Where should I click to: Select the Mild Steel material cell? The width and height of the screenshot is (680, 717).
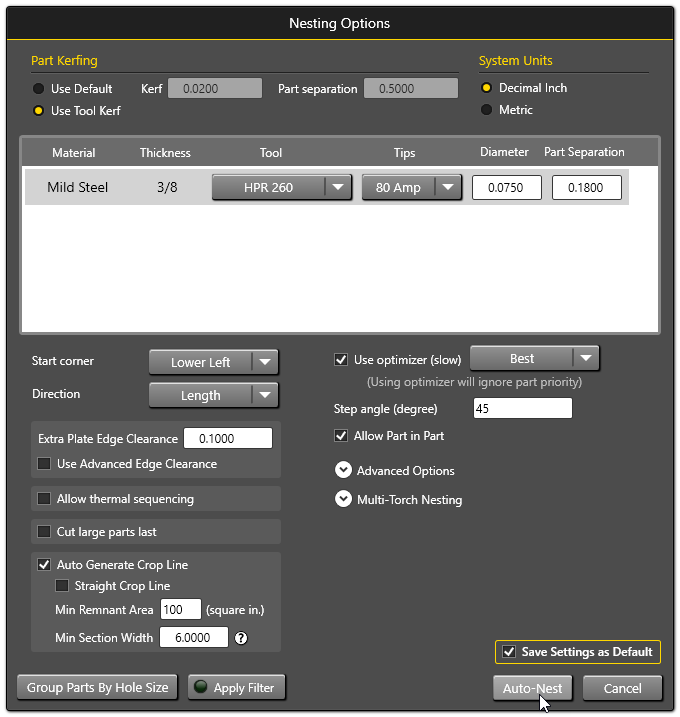click(78, 187)
